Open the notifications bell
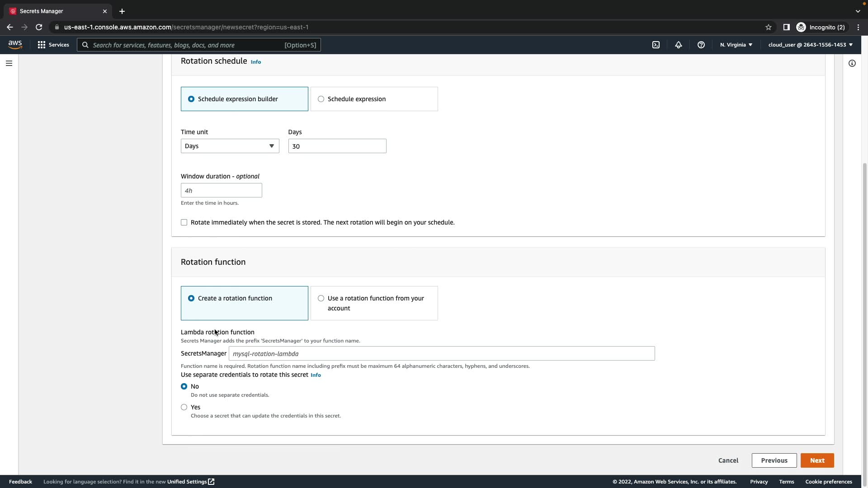Viewport: 868px width, 488px height. (x=679, y=45)
